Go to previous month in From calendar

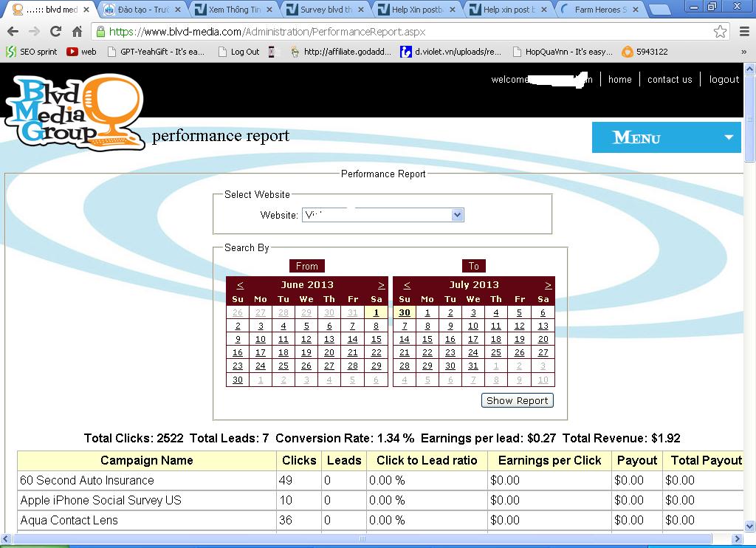pos(240,284)
